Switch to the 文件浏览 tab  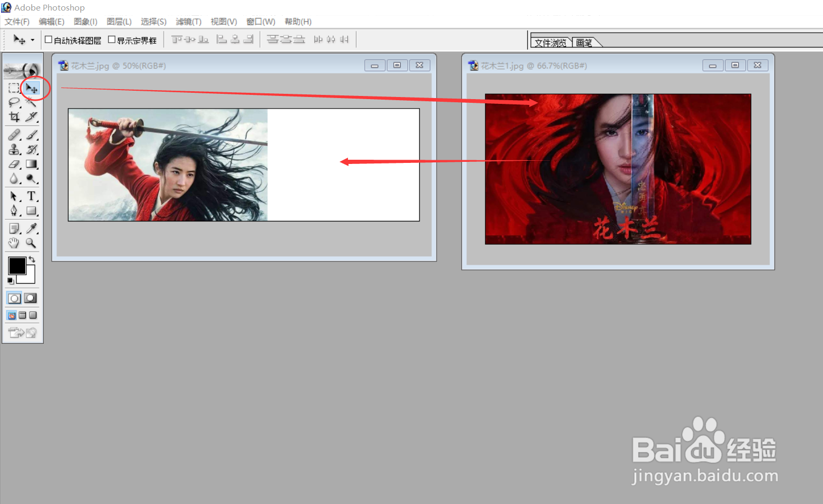click(550, 43)
